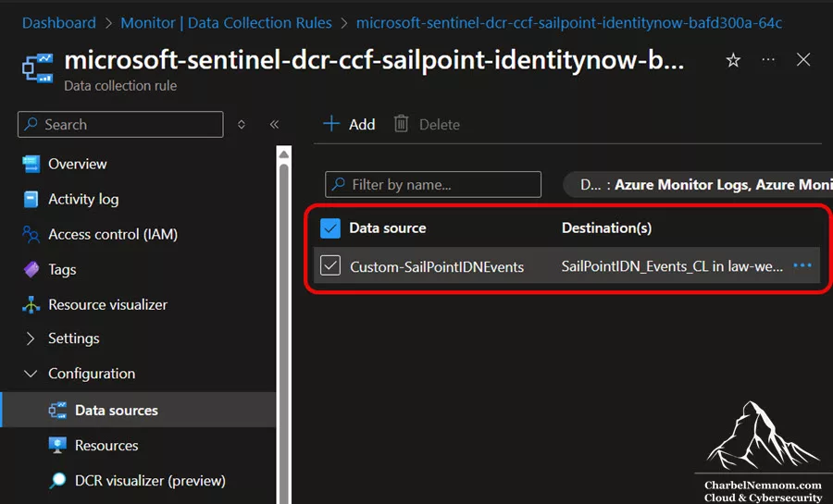Select the Settings section label
833x504 pixels.
pos(74,338)
